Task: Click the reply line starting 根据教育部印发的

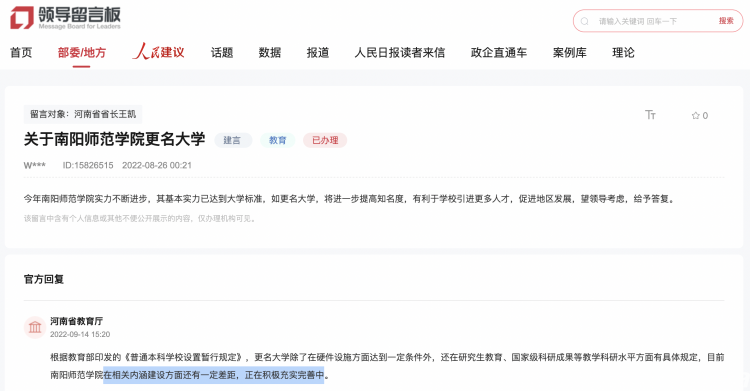Action: pos(387,357)
